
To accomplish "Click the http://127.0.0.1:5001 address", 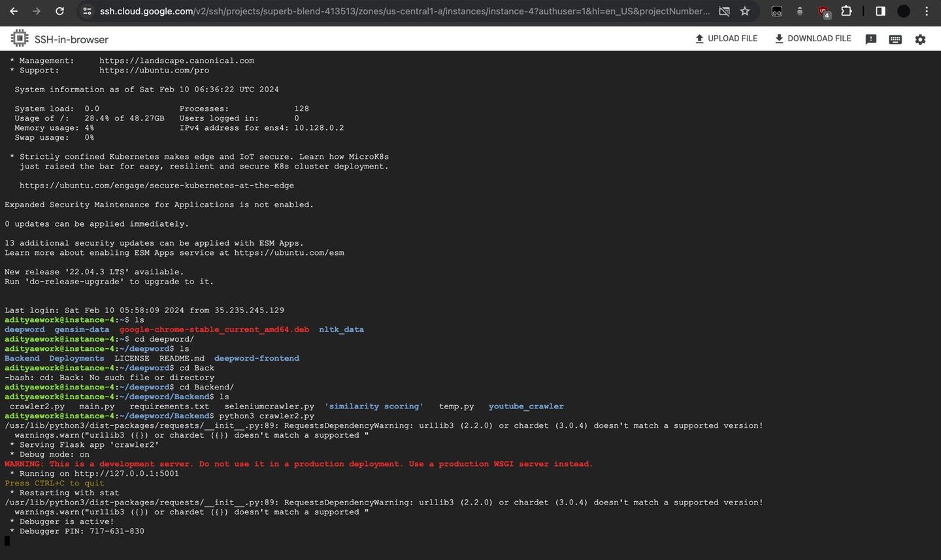I will click(x=127, y=474).
